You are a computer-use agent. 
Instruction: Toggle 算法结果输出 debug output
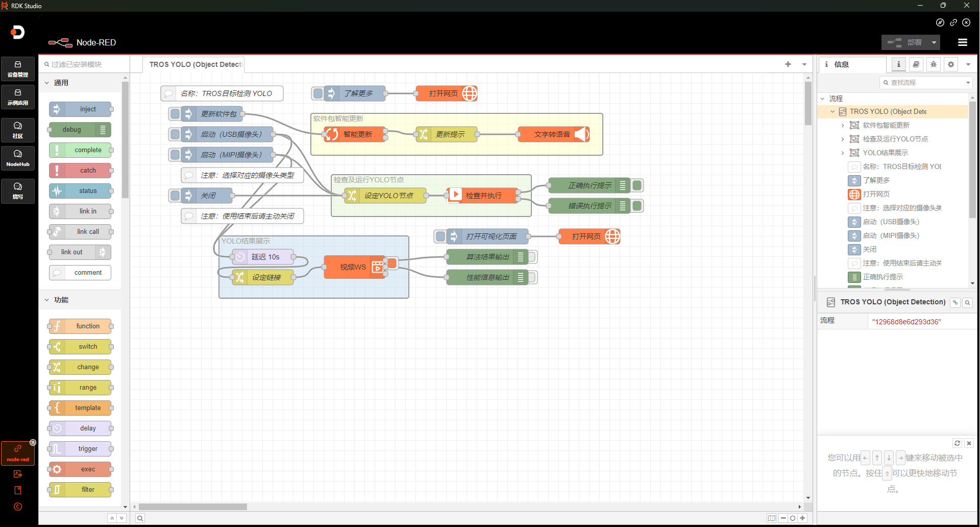[x=531, y=257]
